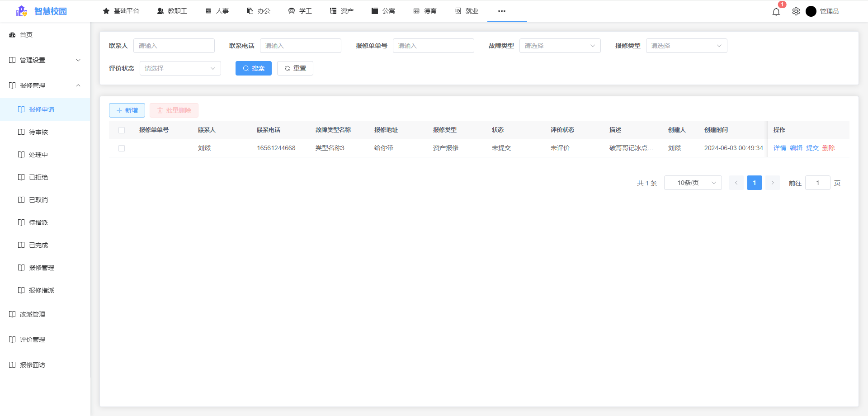This screenshot has height=416, width=868.
Task: Expand the 管理设置 sidebar section
Action: 44,60
